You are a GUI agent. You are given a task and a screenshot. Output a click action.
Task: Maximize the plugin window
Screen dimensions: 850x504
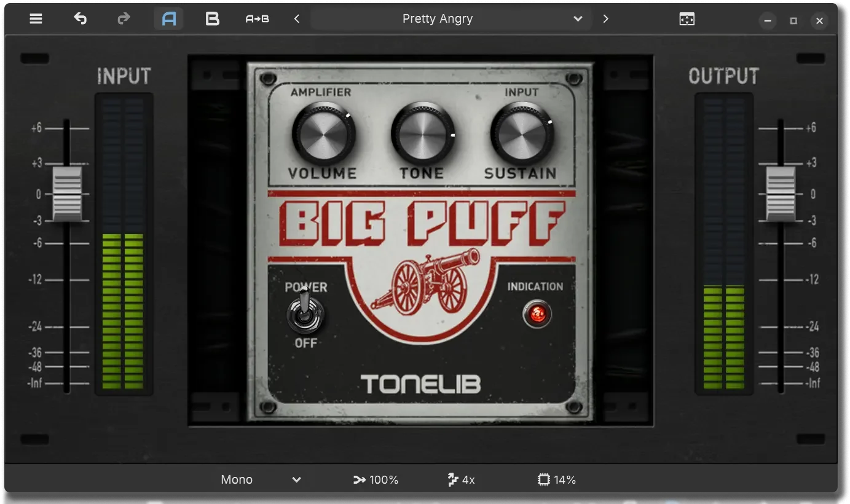(x=793, y=20)
